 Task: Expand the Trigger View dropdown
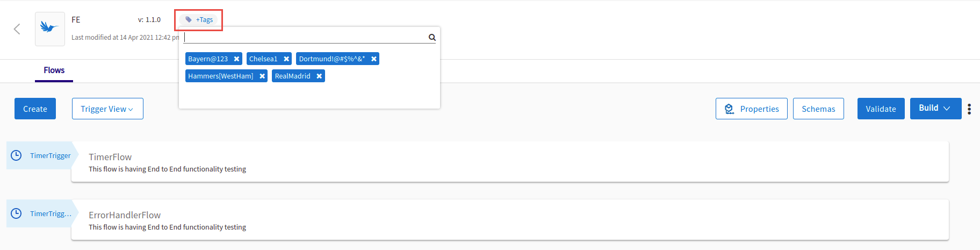tap(107, 109)
